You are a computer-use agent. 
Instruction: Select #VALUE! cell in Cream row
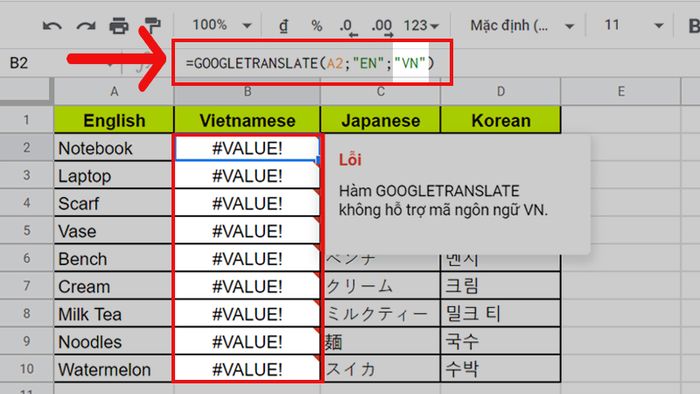click(247, 286)
